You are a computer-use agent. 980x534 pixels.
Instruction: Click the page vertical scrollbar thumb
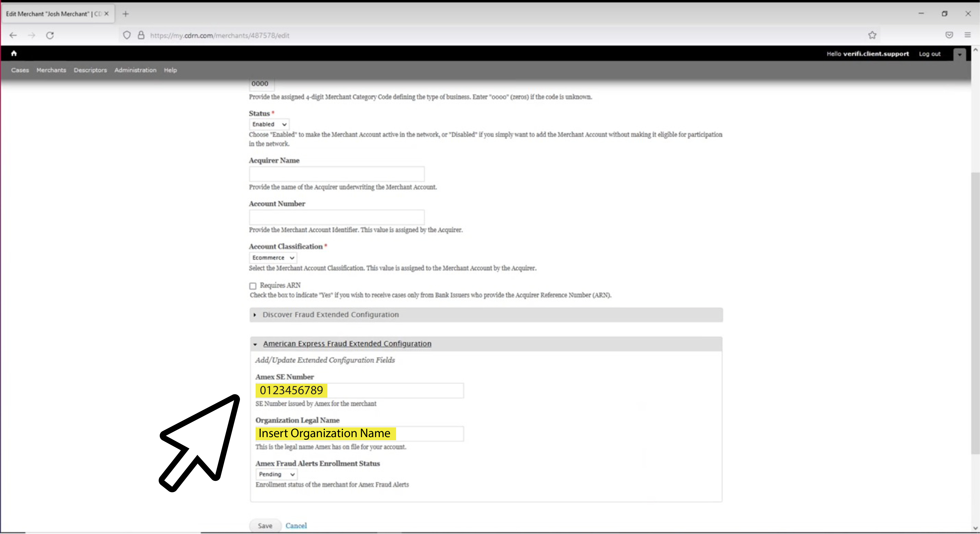[x=975, y=313]
